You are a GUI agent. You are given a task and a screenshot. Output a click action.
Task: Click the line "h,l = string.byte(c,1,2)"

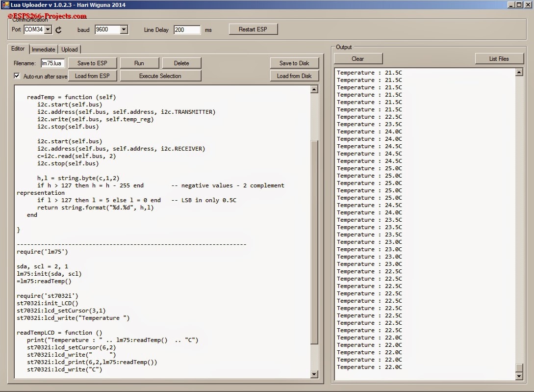[78, 178]
